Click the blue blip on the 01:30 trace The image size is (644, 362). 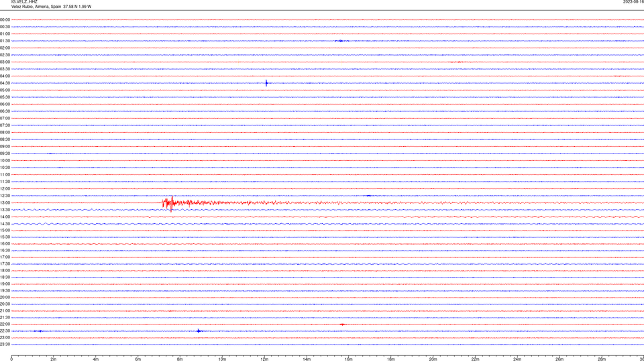pyautogui.click(x=341, y=41)
